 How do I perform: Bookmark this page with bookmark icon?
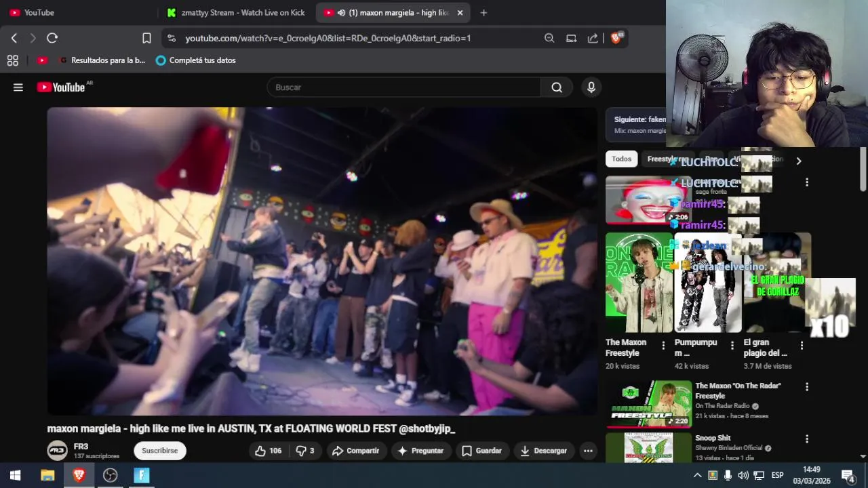point(146,38)
